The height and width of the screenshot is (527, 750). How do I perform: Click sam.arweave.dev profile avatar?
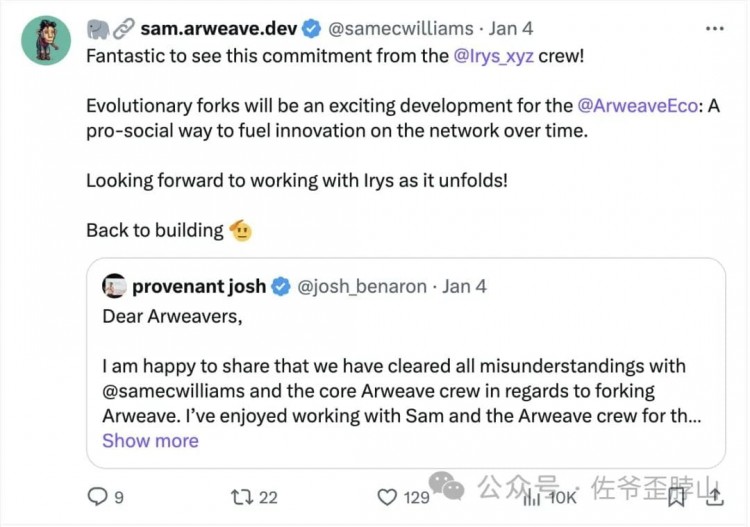click(x=46, y=40)
